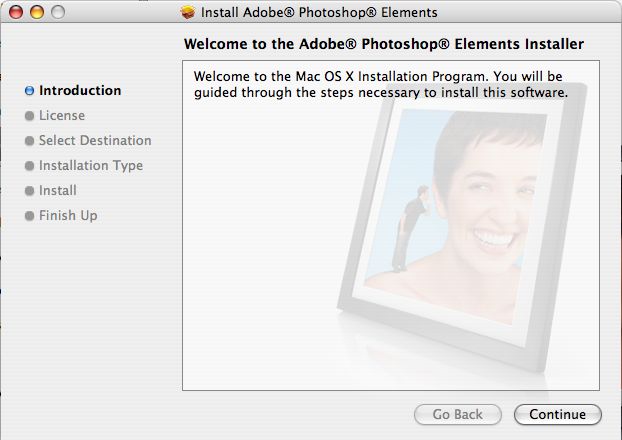Open the Installation Type step
This screenshot has width=622, height=440.
[x=91, y=165]
